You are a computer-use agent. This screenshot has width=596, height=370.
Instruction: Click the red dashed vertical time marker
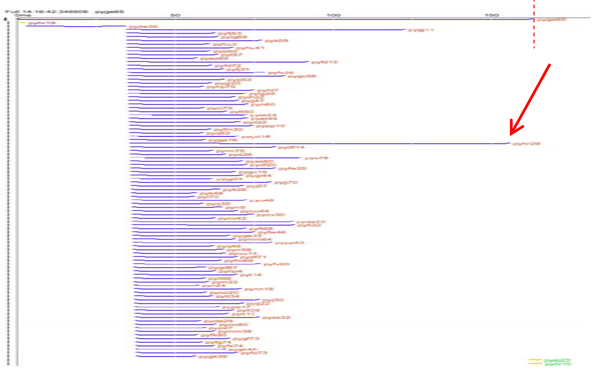(x=534, y=24)
